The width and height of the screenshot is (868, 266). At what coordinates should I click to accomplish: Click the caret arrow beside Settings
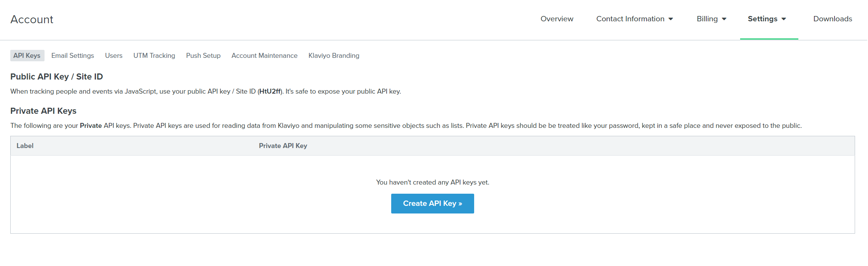tap(784, 19)
